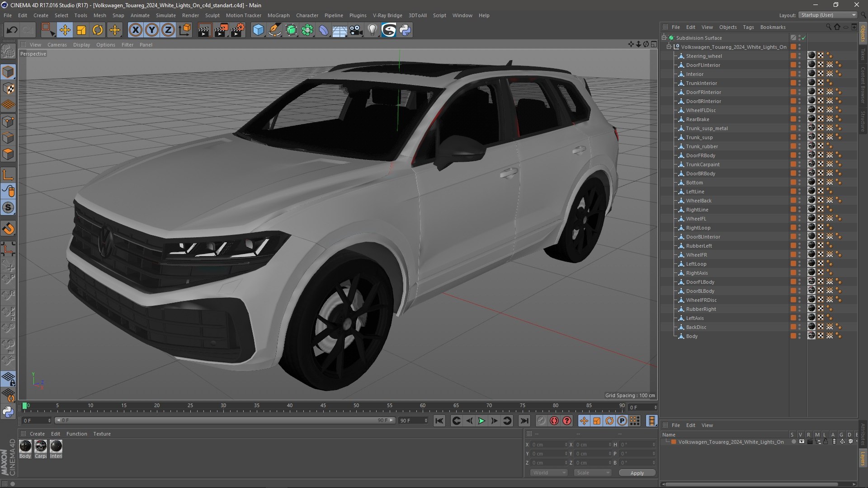Click the Undo arrow icon
The width and height of the screenshot is (868, 488).
[12, 30]
